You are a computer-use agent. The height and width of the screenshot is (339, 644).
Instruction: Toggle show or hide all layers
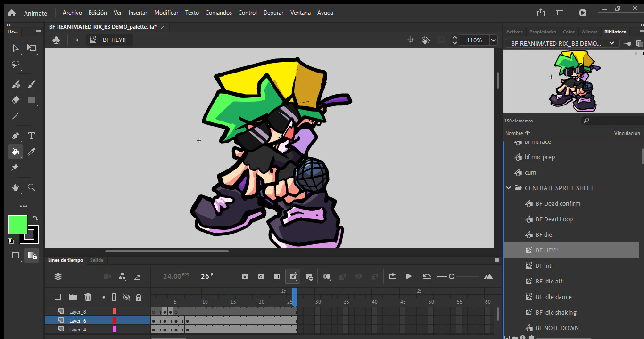coord(126,297)
